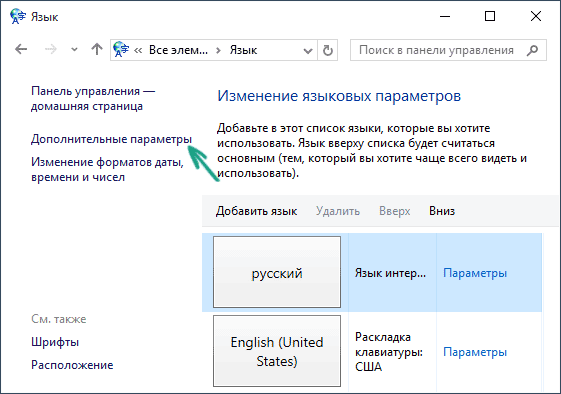The height and width of the screenshot is (394, 561).
Task: Click the Все элем... breadcrumb segment
Action: [x=178, y=50]
